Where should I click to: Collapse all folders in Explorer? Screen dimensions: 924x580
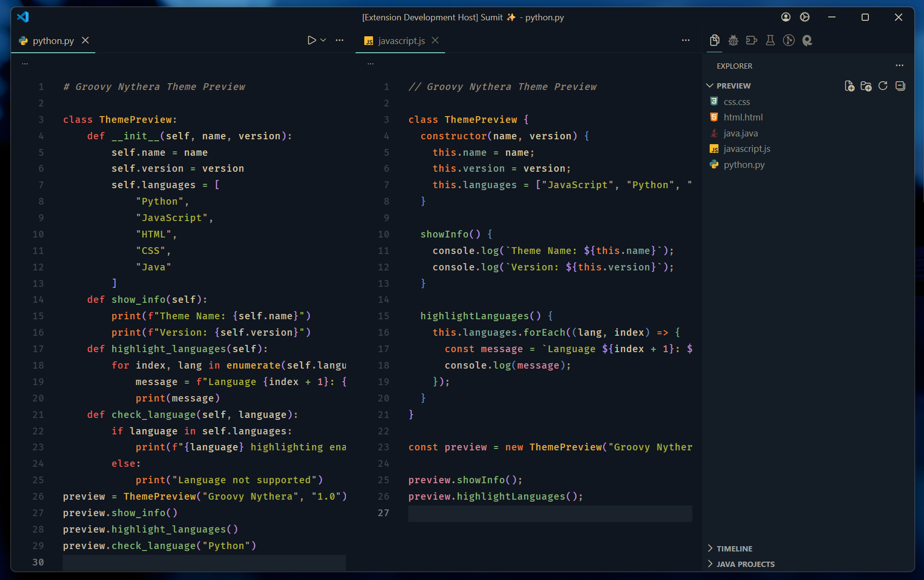click(x=900, y=86)
